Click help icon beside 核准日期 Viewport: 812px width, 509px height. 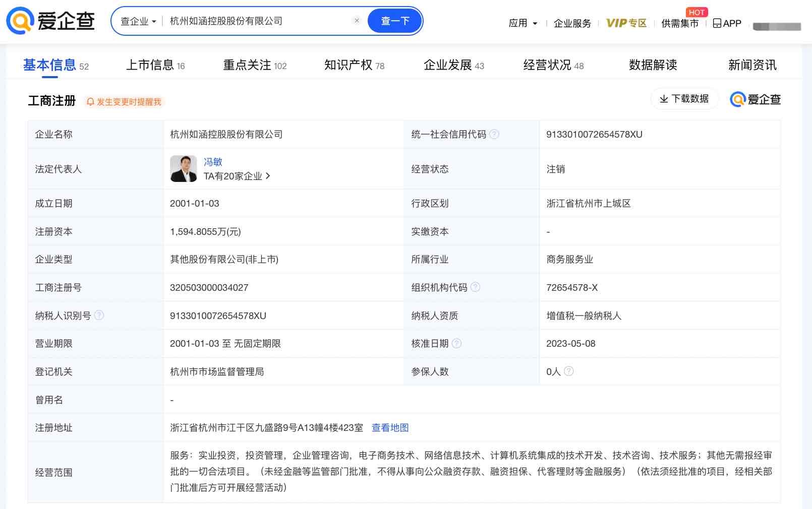tap(456, 344)
